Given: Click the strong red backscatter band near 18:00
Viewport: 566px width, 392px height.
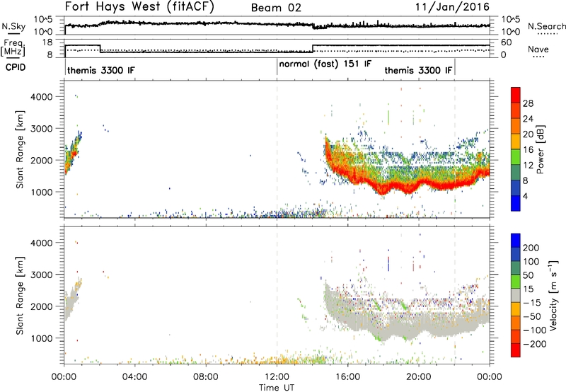Looking at the screenshot, I should (383, 188).
